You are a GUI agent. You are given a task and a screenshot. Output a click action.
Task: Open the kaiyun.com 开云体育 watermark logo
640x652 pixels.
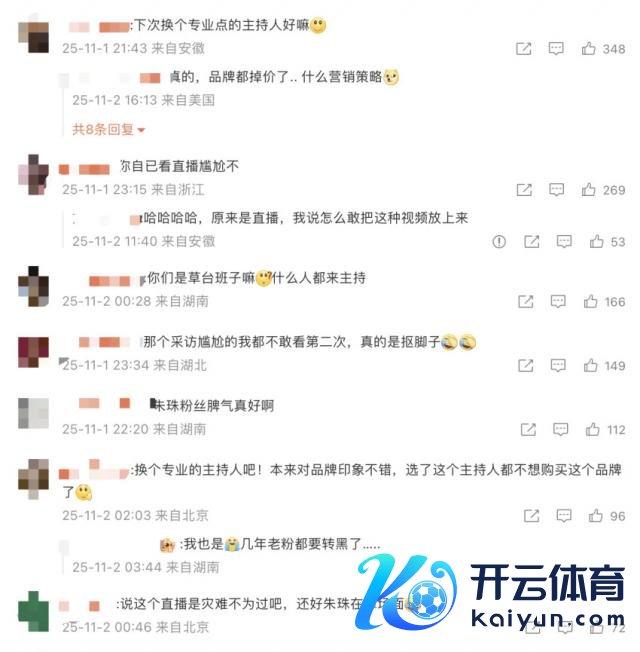coord(491,592)
